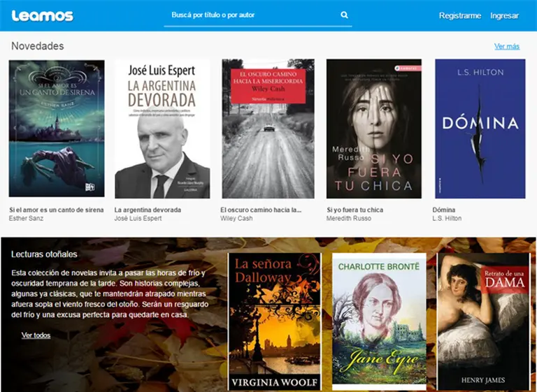This screenshot has width=537, height=392.
Task: Open the Jane Eyre book cover
Action: pyautogui.click(x=379, y=321)
